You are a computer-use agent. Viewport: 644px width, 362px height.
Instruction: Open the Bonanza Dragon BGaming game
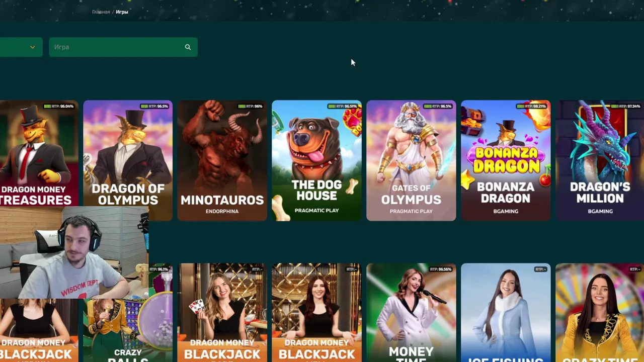[x=506, y=160]
